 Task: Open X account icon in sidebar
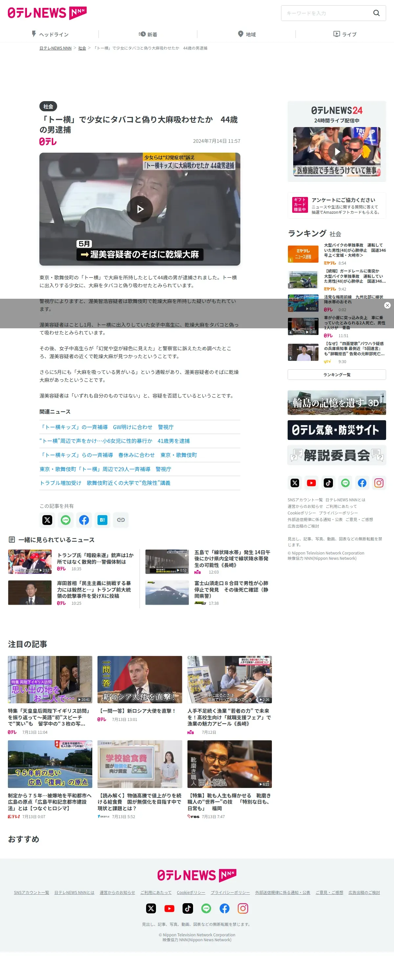point(295,483)
